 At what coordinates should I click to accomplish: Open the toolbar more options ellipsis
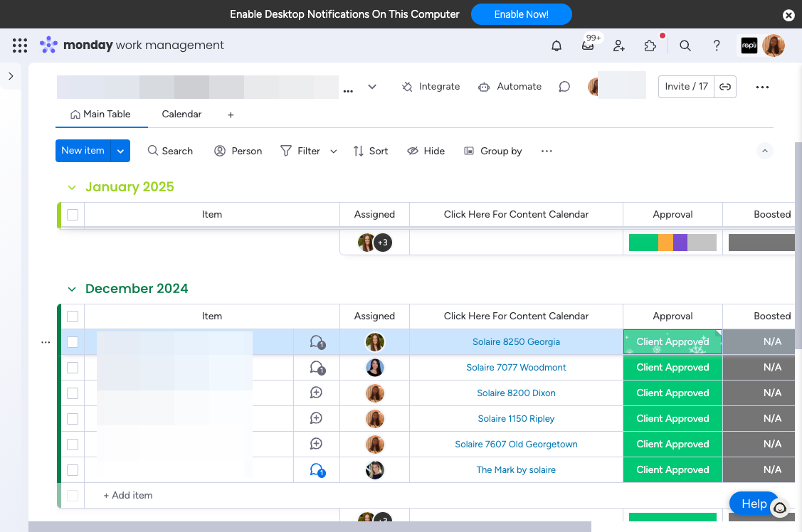point(547,151)
